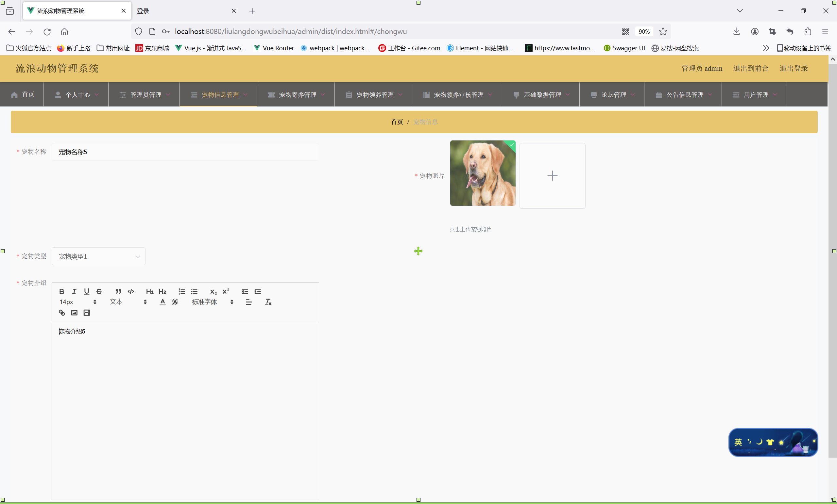Click the plus box to upload photo

tap(552, 175)
